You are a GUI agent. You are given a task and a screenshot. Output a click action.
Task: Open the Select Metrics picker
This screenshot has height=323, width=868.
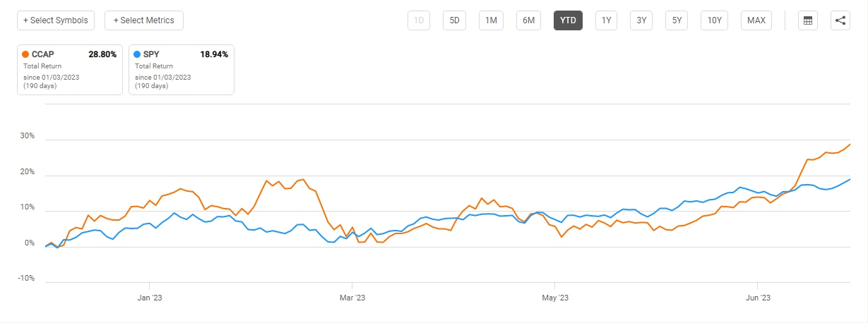[x=144, y=20]
